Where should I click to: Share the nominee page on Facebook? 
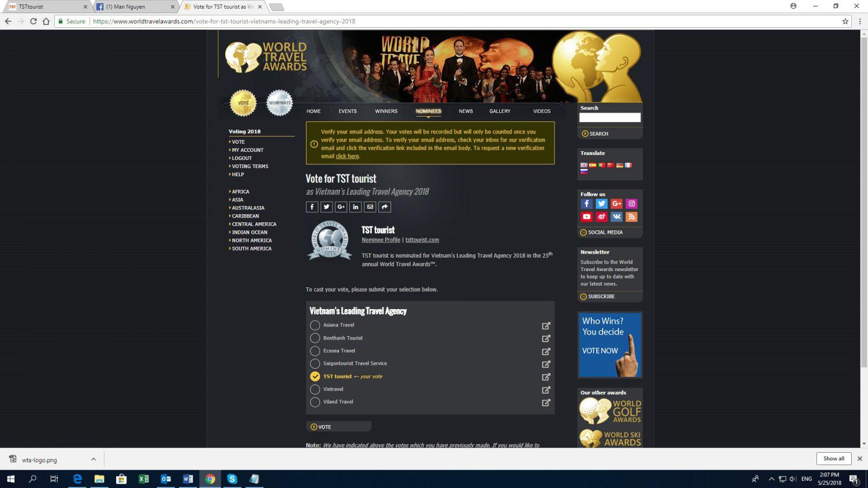312,207
